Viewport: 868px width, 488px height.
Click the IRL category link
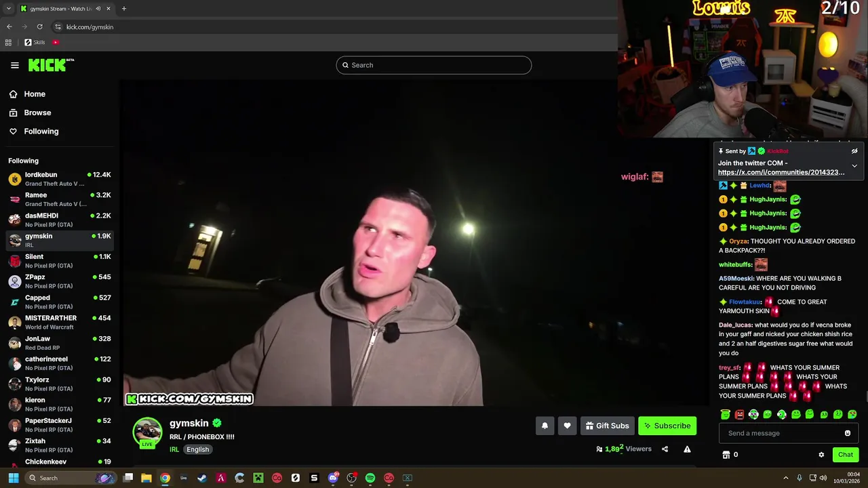(x=174, y=449)
